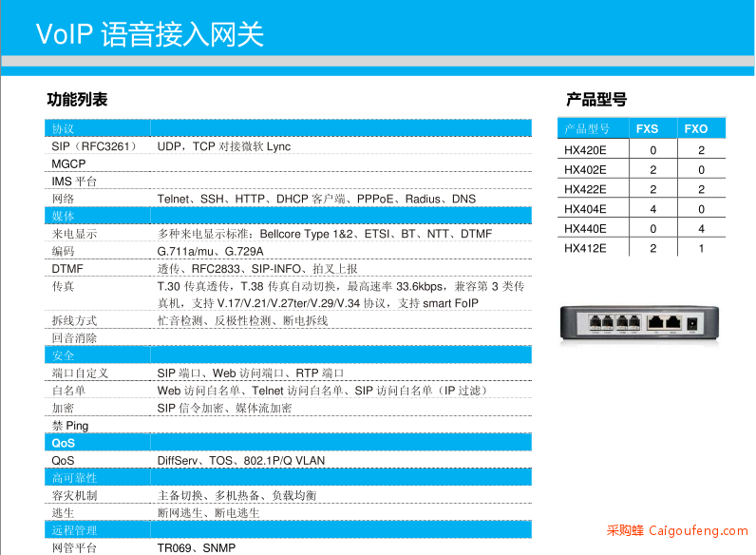Select the 产品型号 heading
This screenshot has height=555, width=756.
[596, 100]
